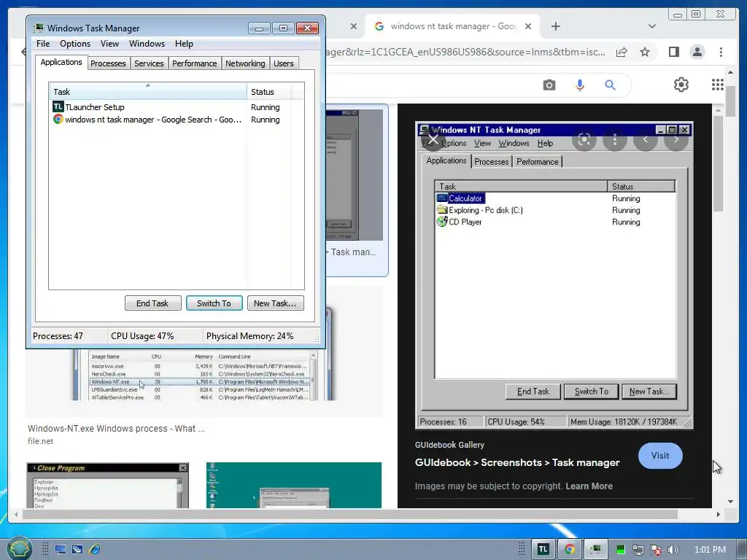This screenshot has height=560, width=747.
Task: Click the 1:01 PM system clock
Action: coord(710,550)
